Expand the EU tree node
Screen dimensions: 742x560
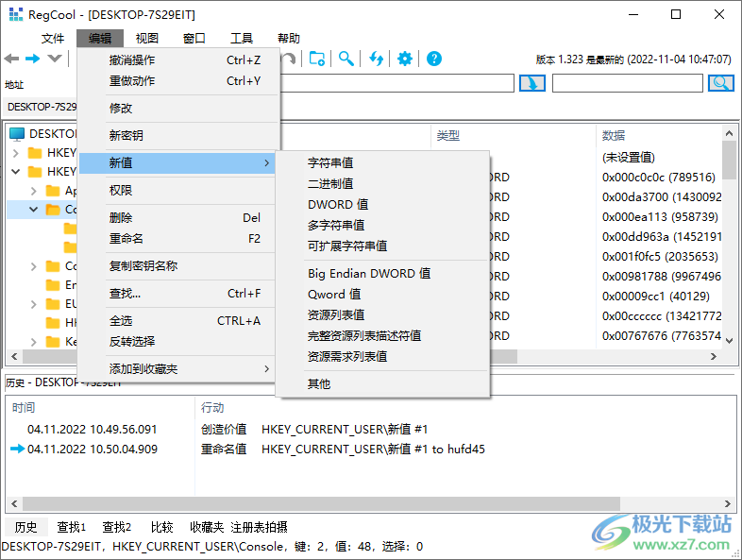[34, 304]
